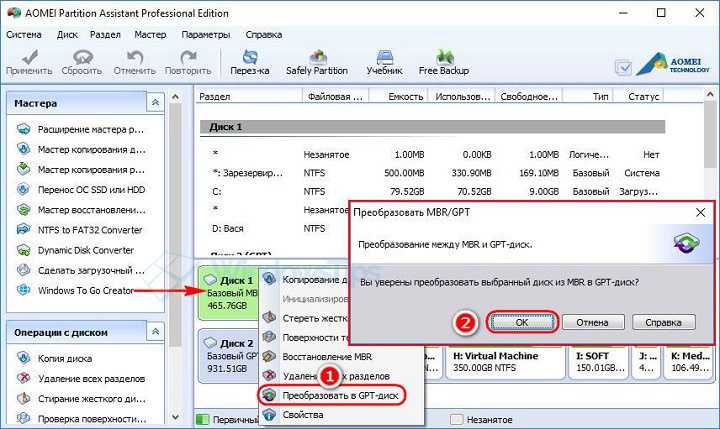Open the Free Backup toolbar icon
This screenshot has height=429, width=720.
click(x=444, y=62)
